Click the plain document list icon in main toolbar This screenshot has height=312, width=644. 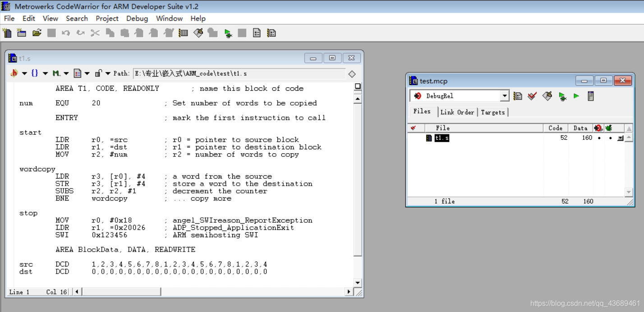[257, 33]
